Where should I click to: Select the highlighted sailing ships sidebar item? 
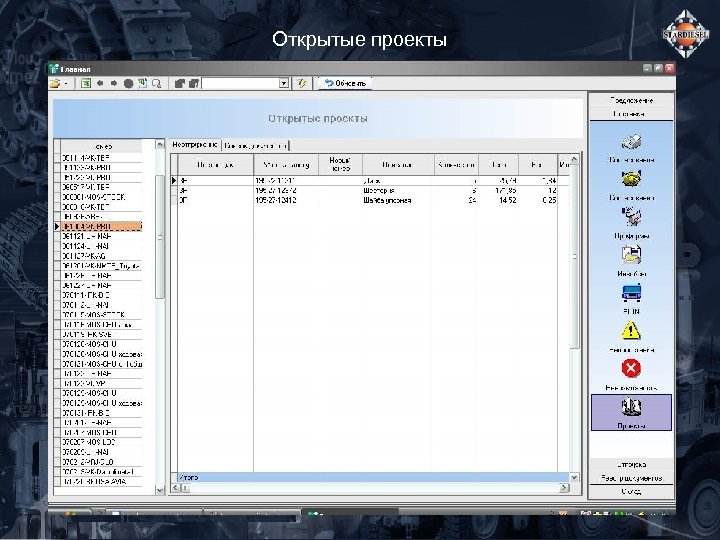(631, 412)
